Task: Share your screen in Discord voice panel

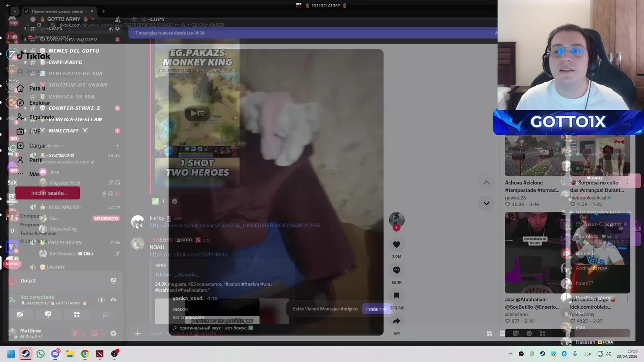Action: (x=48, y=314)
